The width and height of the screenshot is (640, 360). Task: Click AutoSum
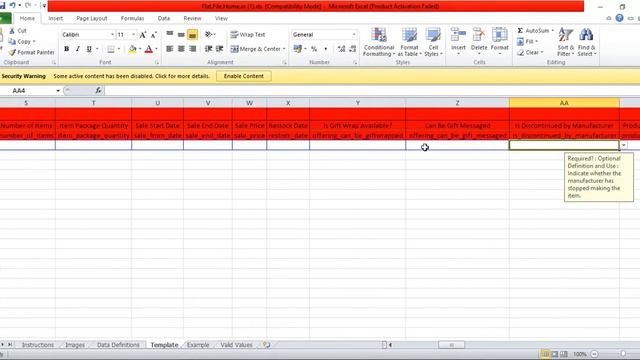click(x=535, y=31)
